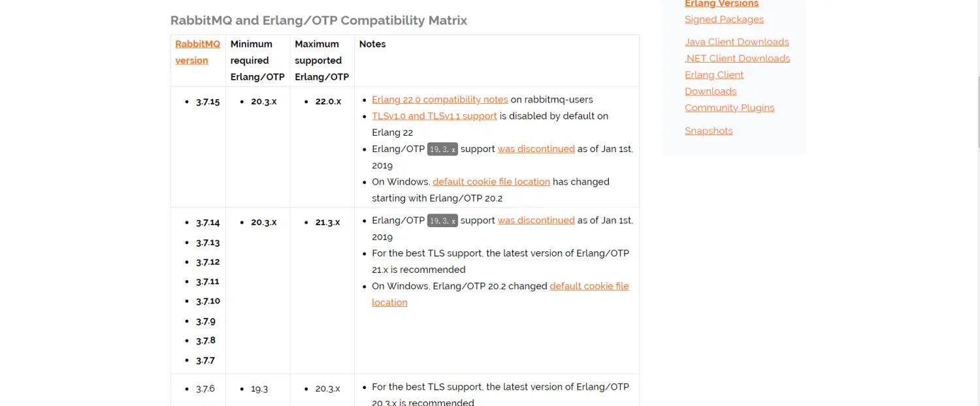Click TLSv1.0 and TLSv1.1 support link
This screenshot has width=980, height=406.
click(x=434, y=116)
